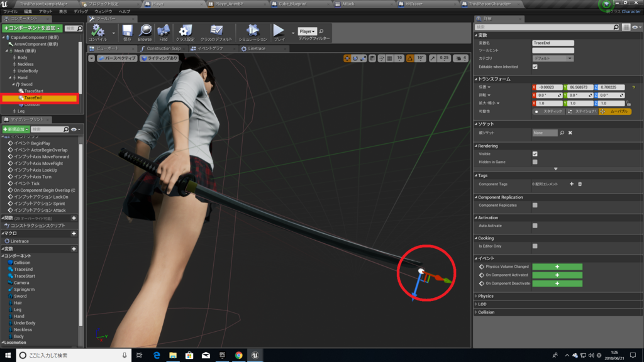This screenshot has height=362, width=644.
Task: Open the viewport options arrow dropdown
Action: click(92, 58)
